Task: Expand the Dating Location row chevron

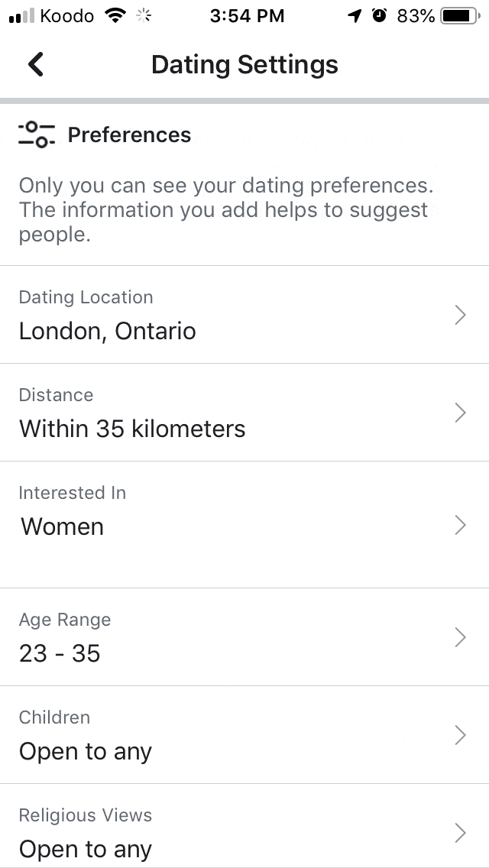Action: tap(460, 315)
